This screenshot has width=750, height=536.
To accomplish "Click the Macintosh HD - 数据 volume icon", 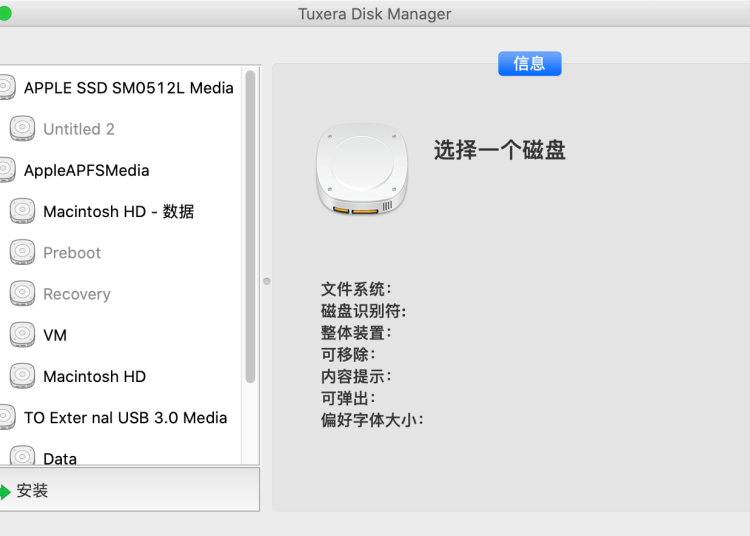I will pos(22,211).
